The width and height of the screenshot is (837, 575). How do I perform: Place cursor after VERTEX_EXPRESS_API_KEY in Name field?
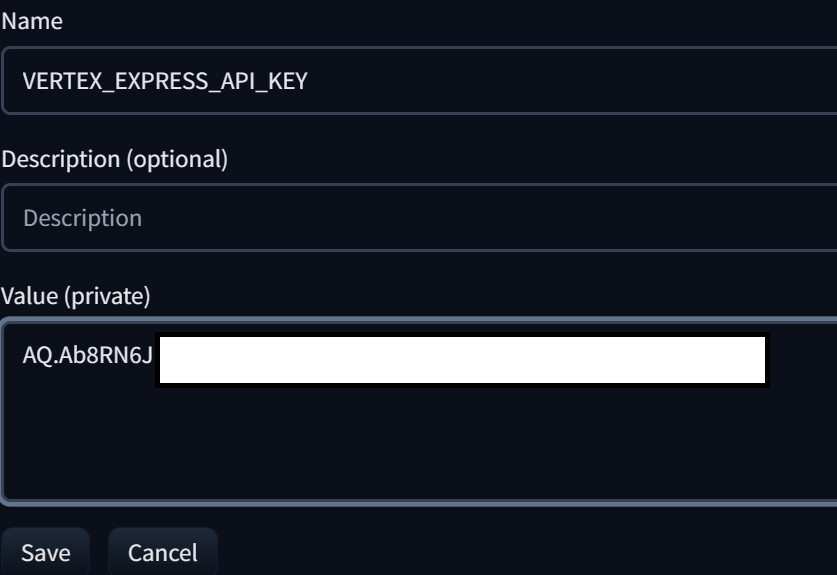pyautogui.click(x=309, y=81)
